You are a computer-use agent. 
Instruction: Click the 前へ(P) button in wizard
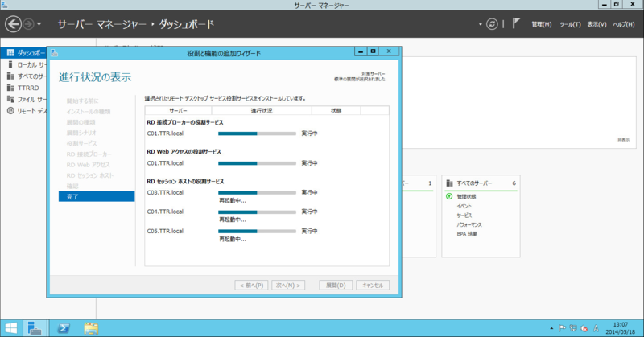(251, 286)
